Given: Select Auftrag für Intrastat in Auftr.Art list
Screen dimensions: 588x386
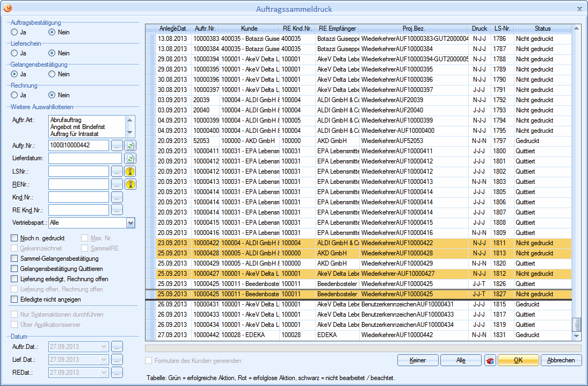Looking at the screenshot, I should [87, 134].
